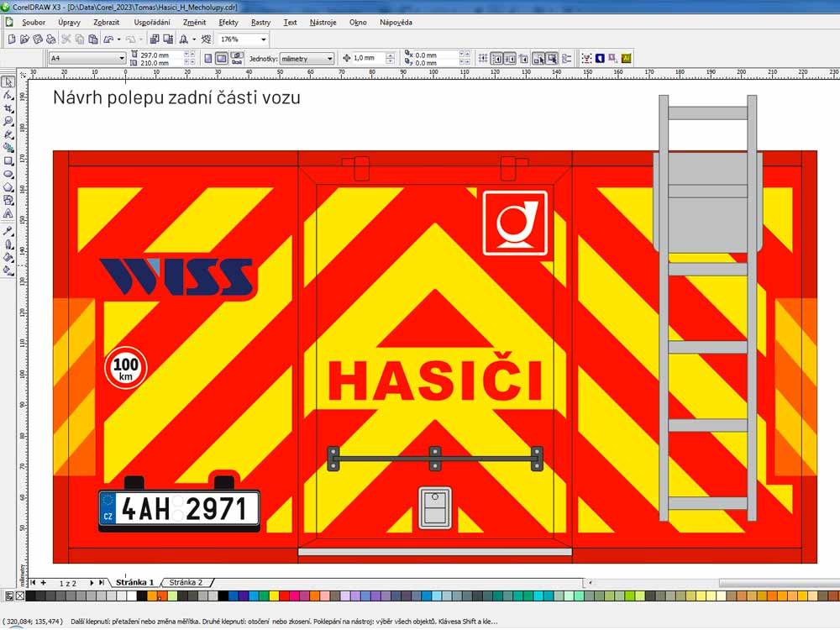The height and width of the screenshot is (630, 840).
Task: Select the Crop tool
Action: point(8,108)
